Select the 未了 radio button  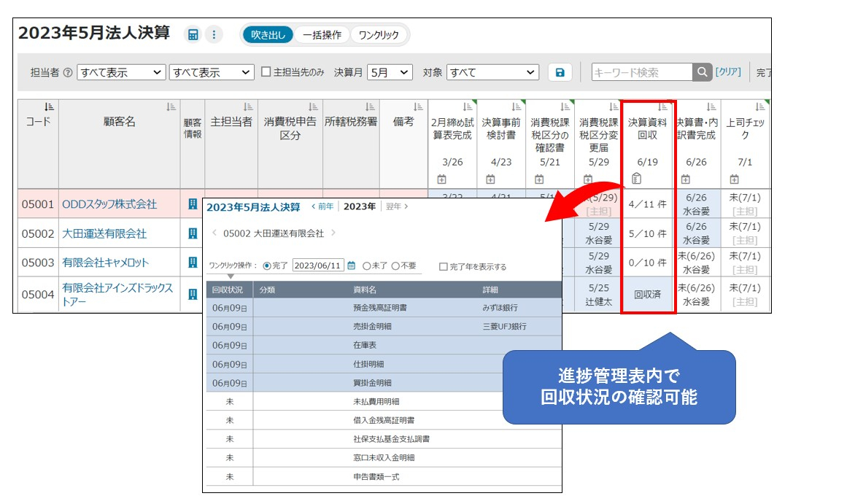click(366, 266)
